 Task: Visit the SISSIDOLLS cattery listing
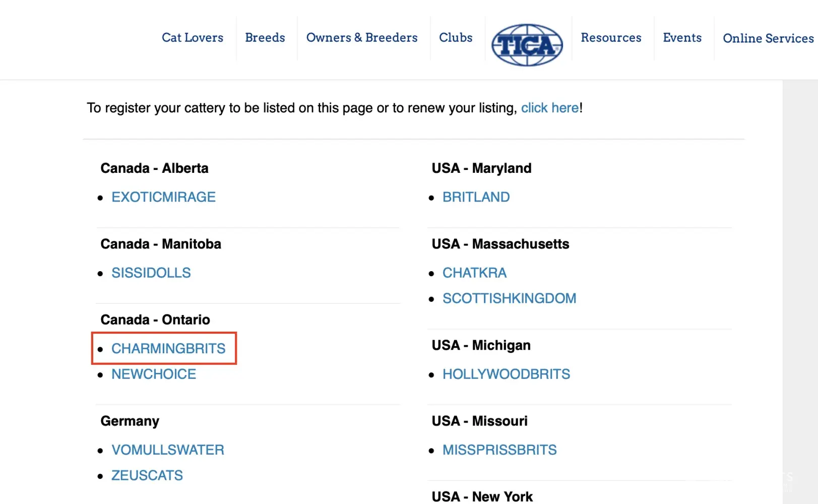click(x=151, y=273)
